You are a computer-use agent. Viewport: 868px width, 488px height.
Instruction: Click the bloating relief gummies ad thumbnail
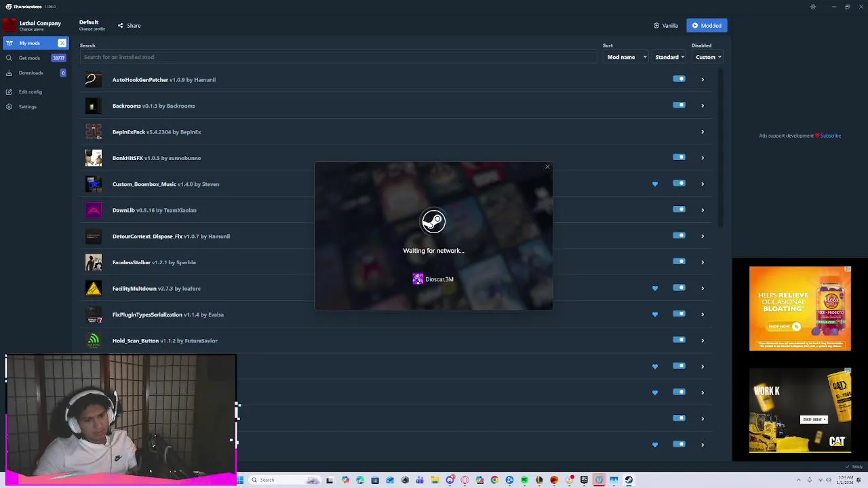tap(800, 308)
